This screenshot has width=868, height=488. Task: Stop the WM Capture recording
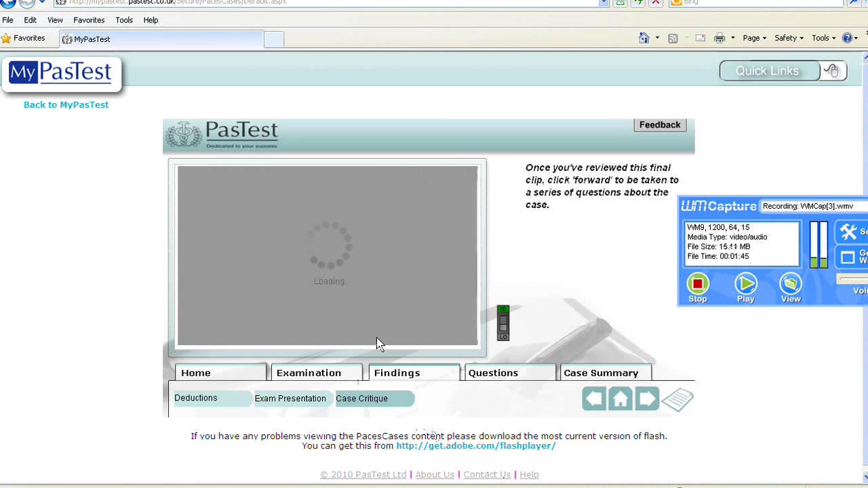(x=698, y=283)
